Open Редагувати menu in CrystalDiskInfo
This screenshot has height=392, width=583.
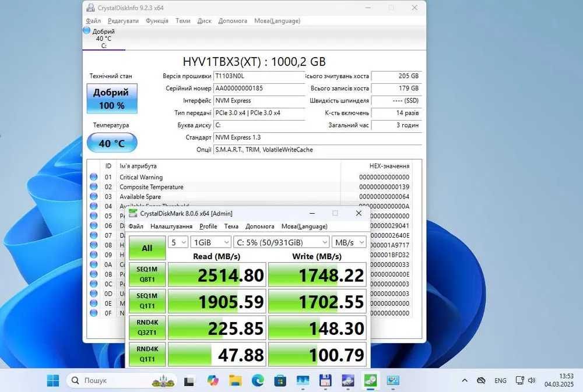pos(123,21)
